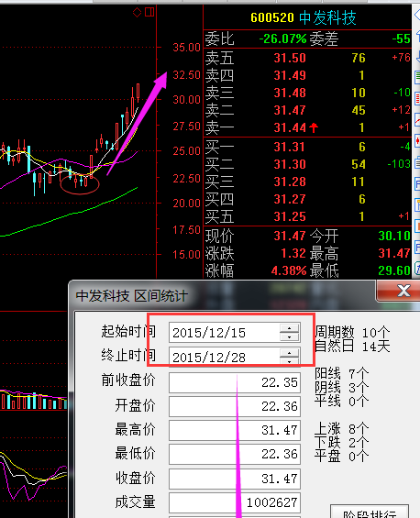Click the 阳线 7个 count
Viewport: 420px width, 518px height.
click(x=342, y=374)
